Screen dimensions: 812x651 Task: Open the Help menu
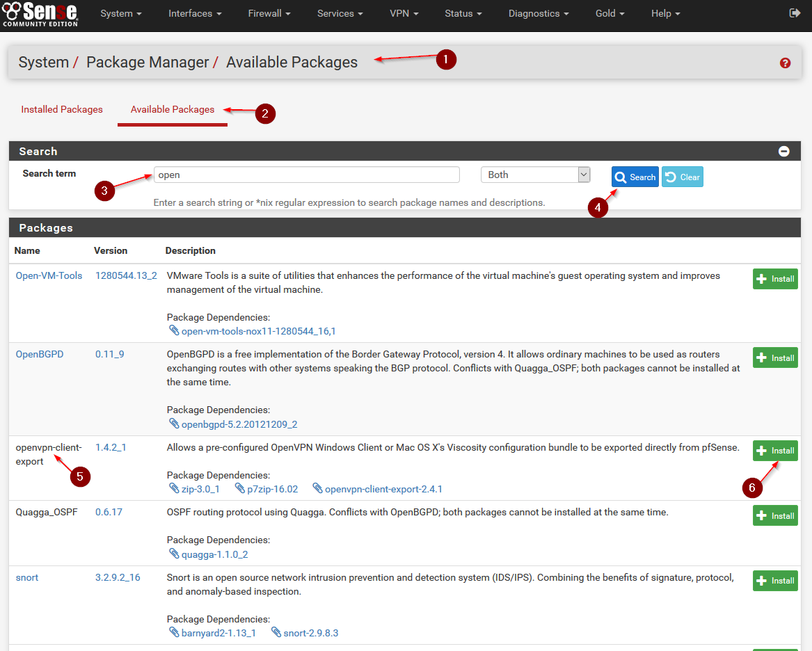click(665, 13)
